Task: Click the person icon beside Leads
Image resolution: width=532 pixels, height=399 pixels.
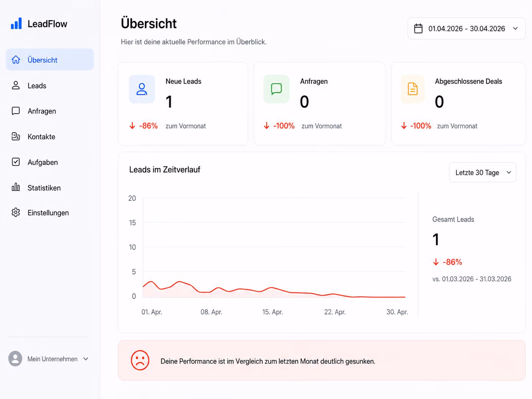Action: click(x=16, y=85)
